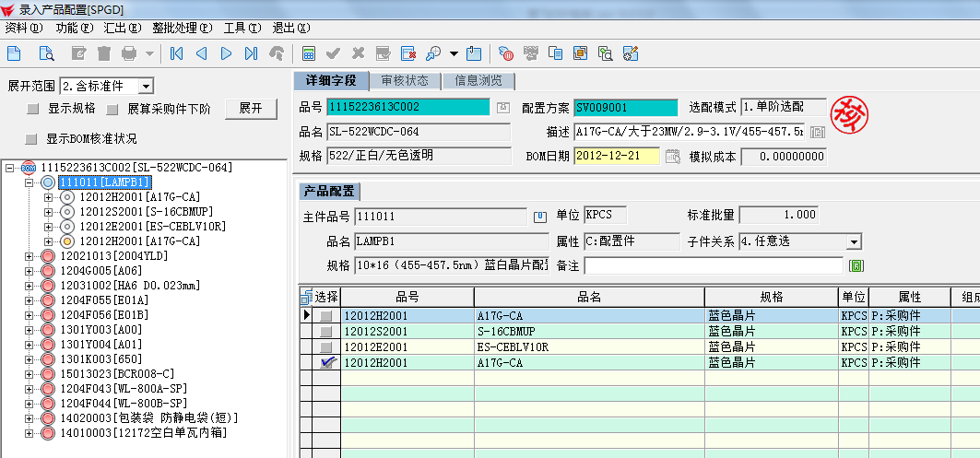Open the 展开范围 dropdown
Viewport: 980px width, 458px height.
pos(146,86)
